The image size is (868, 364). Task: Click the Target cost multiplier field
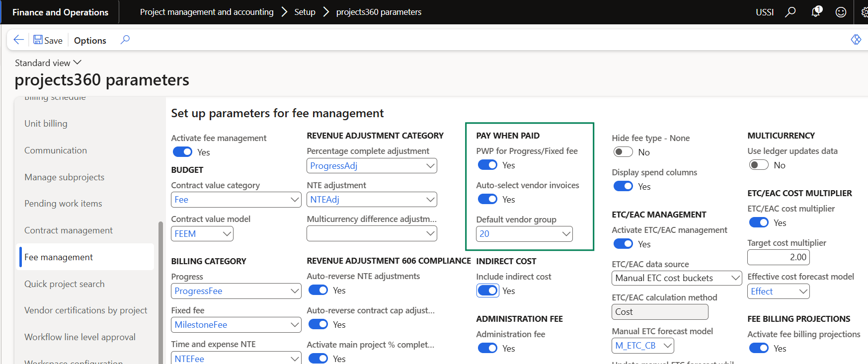(778, 257)
